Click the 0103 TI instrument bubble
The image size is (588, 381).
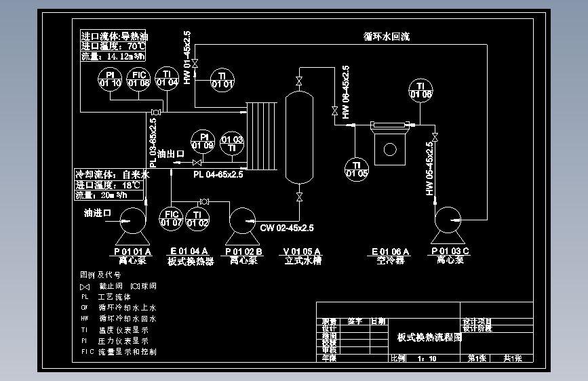[232, 144]
